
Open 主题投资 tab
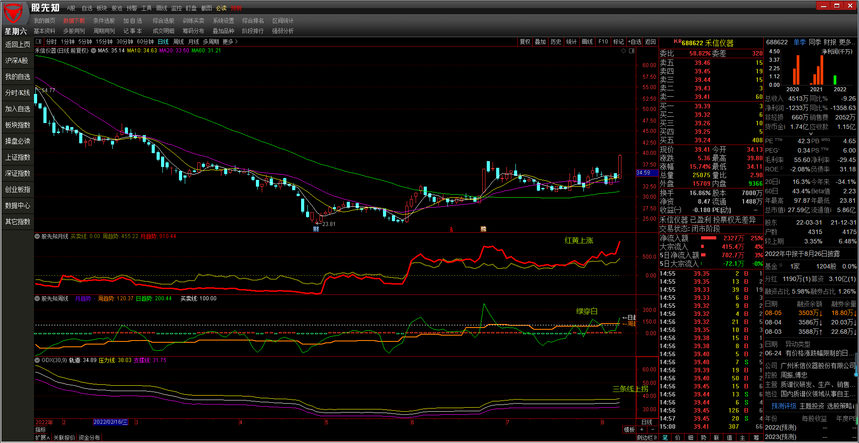(x=811, y=406)
